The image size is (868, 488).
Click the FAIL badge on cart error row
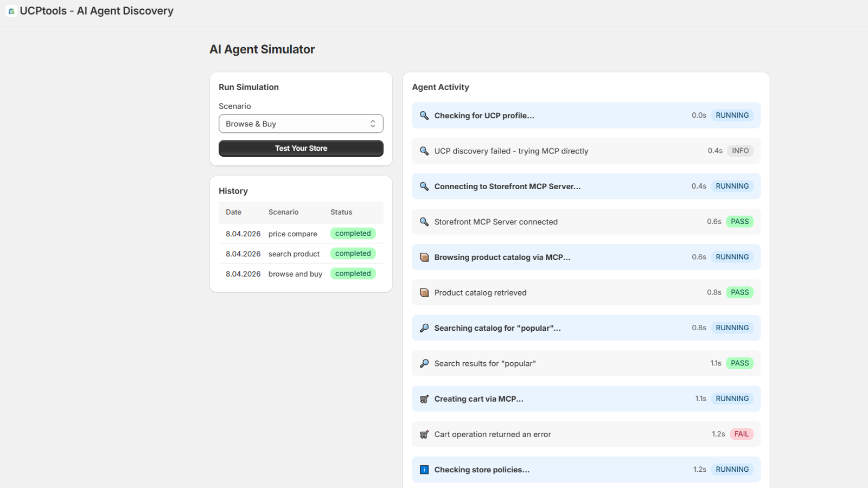pyautogui.click(x=742, y=434)
